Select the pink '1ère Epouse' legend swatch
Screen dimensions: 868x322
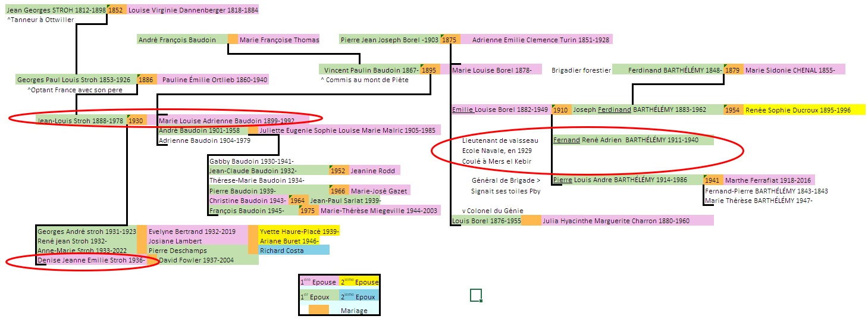[x=318, y=282]
